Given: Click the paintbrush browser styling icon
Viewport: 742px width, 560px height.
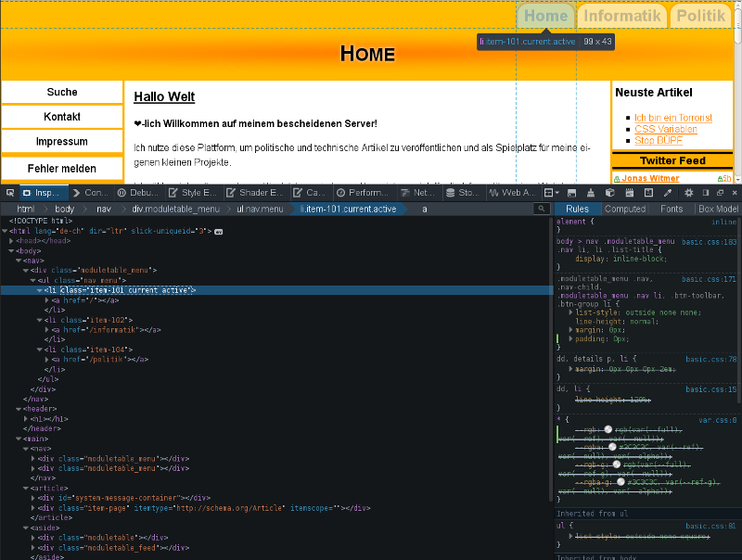Looking at the screenshot, I should click(x=591, y=192).
